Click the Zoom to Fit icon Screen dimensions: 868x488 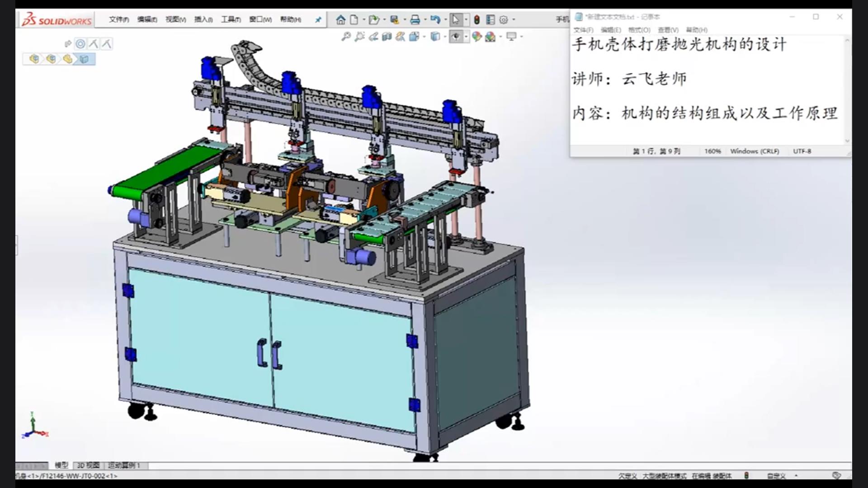point(346,37)
